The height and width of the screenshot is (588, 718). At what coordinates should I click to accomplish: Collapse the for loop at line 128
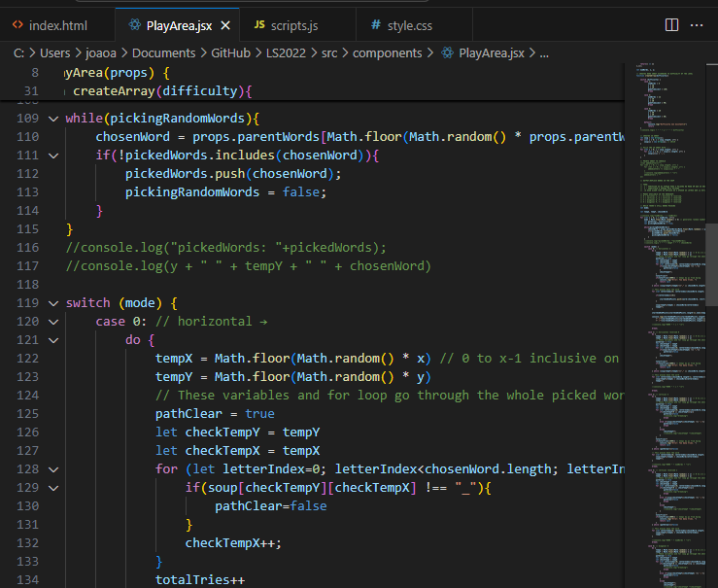click(x=53, y=469)
